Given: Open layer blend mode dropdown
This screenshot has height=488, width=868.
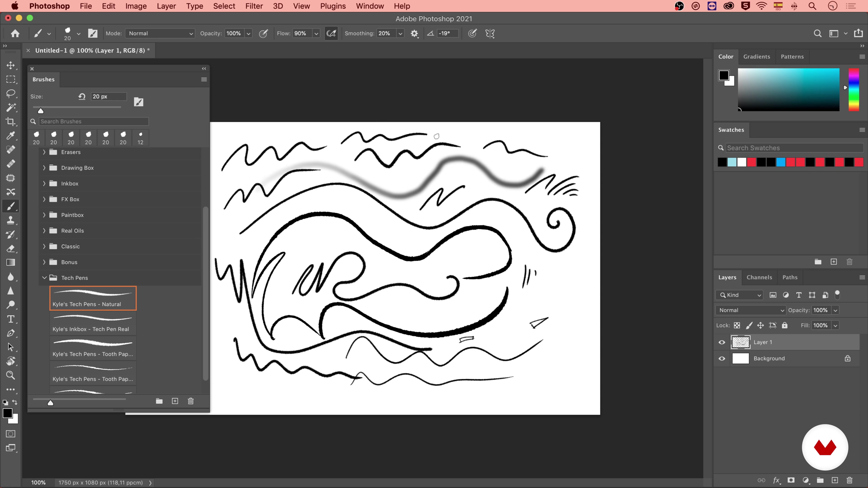Looking at the screenshot, I should point(751,310).
